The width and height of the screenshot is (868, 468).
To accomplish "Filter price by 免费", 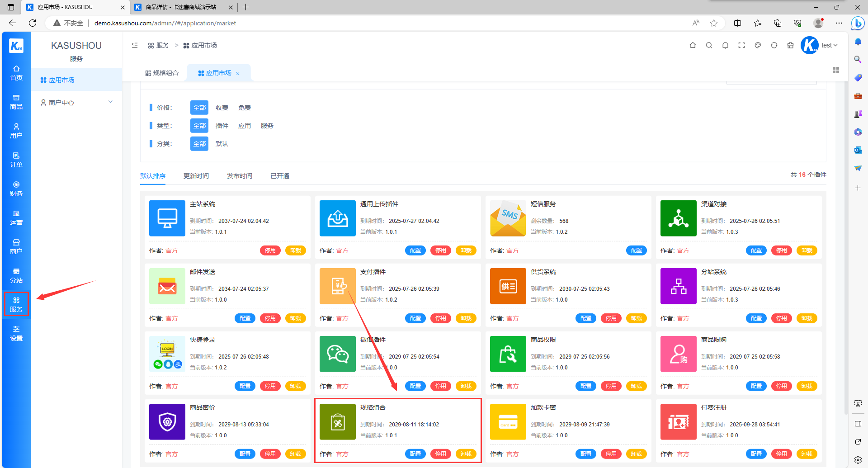I will click(x=245, y=108).
